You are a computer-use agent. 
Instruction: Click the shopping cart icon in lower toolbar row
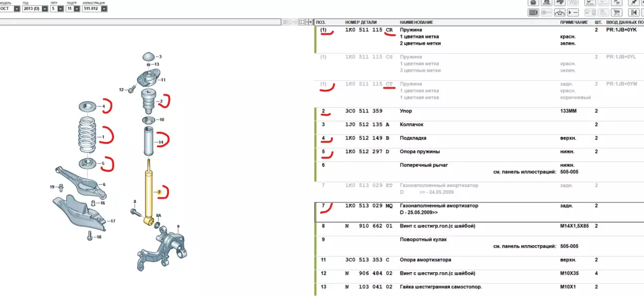click(617, 12)
